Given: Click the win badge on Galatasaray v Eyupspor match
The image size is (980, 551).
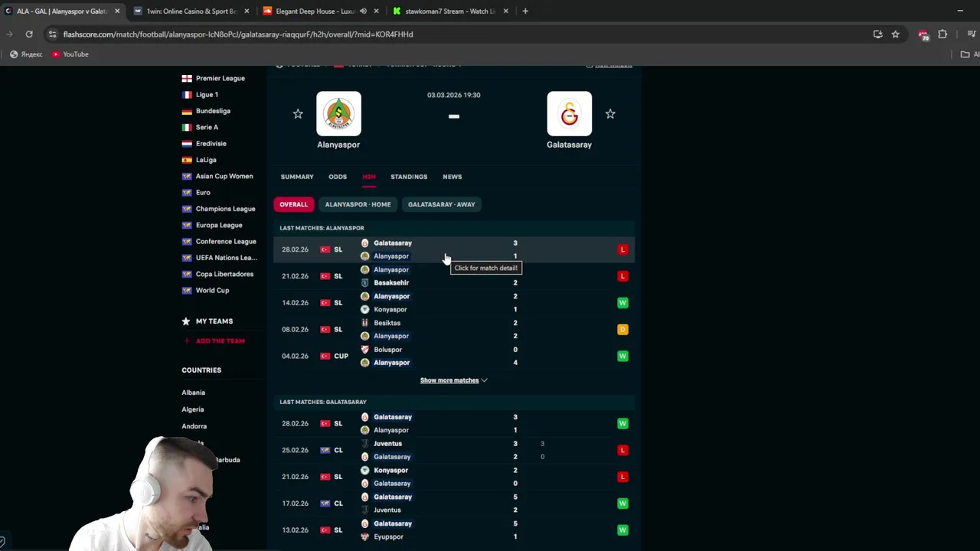Looking at the screenshot, I should click(622, 530).
